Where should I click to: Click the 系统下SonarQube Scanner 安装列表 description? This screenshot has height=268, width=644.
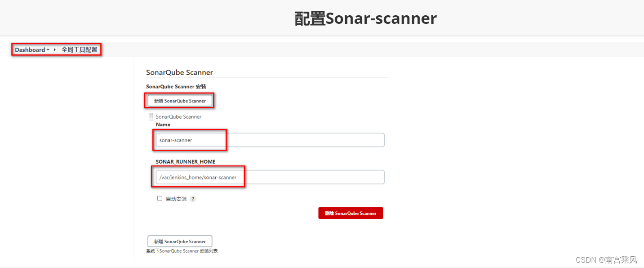coord(182,251)
